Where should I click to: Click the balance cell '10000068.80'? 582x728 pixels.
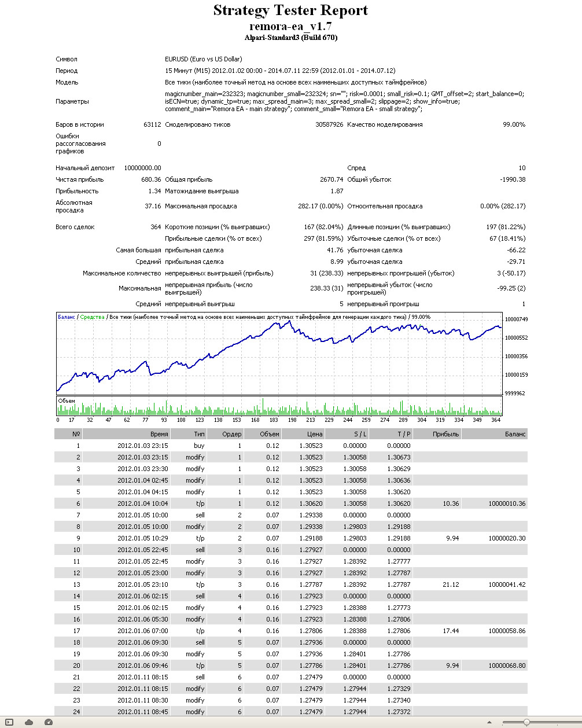point(507,666)
